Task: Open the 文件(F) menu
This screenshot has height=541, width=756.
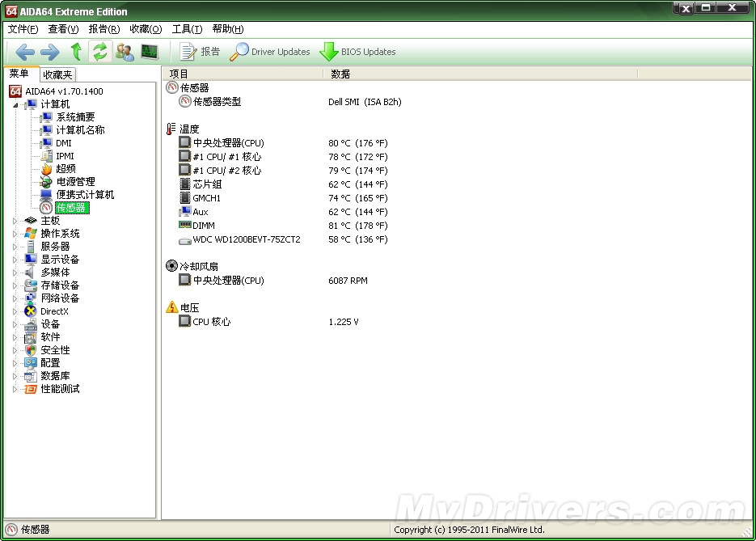Action: 23,29
